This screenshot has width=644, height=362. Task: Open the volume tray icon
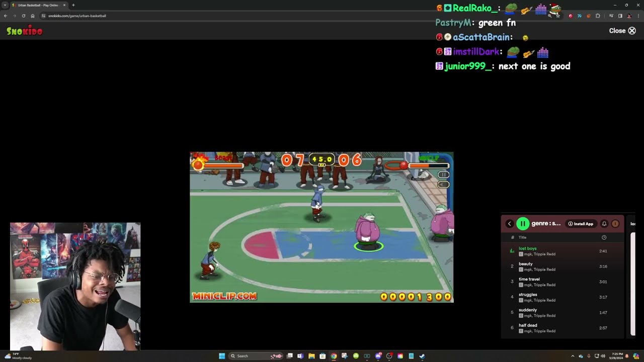click(603, 356)
